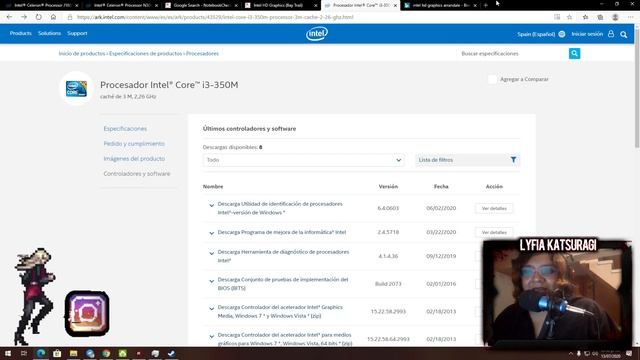
Task: Expand the medios gráficos 64 bits row
Action: point(211,336)
